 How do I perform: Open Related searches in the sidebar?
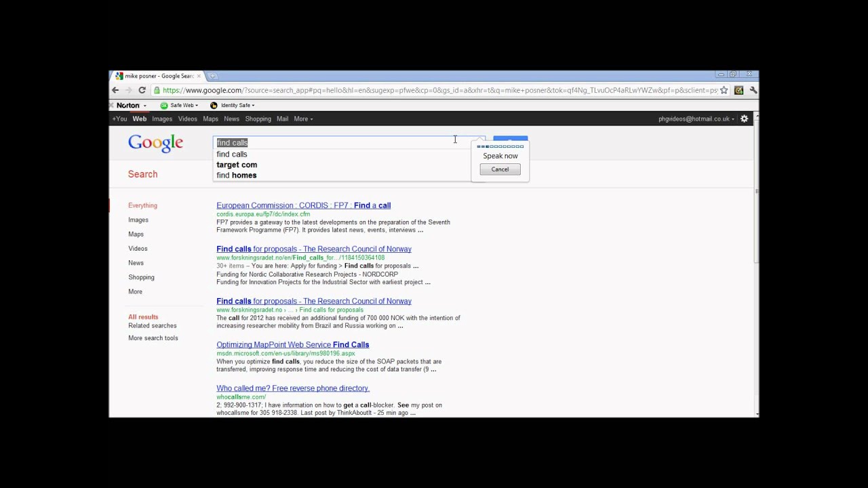pos(152,325)
